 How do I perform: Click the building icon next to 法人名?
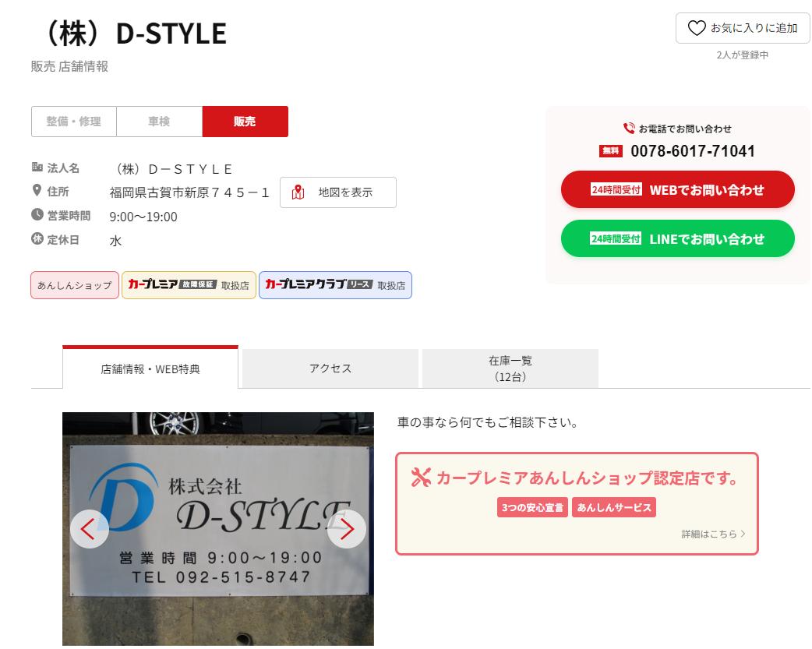click(x=37, y=167)
